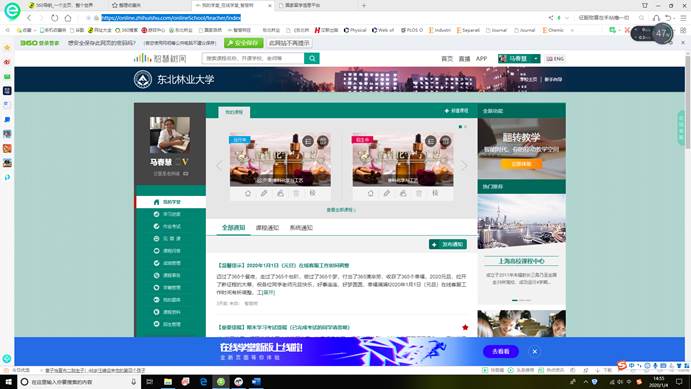This screenshot has width=691, height=389.
Task: Toggle the red star on the second notification
Action: (465, 327)
